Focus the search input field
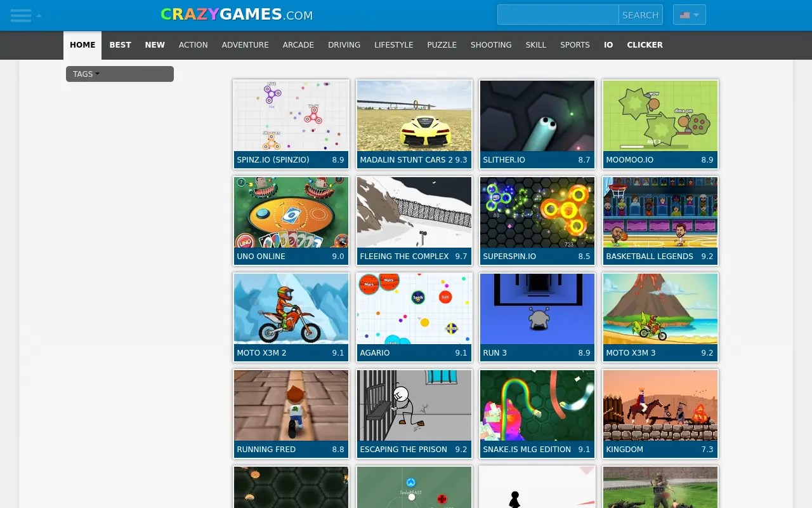812x508 pixels. click(558, 15)
